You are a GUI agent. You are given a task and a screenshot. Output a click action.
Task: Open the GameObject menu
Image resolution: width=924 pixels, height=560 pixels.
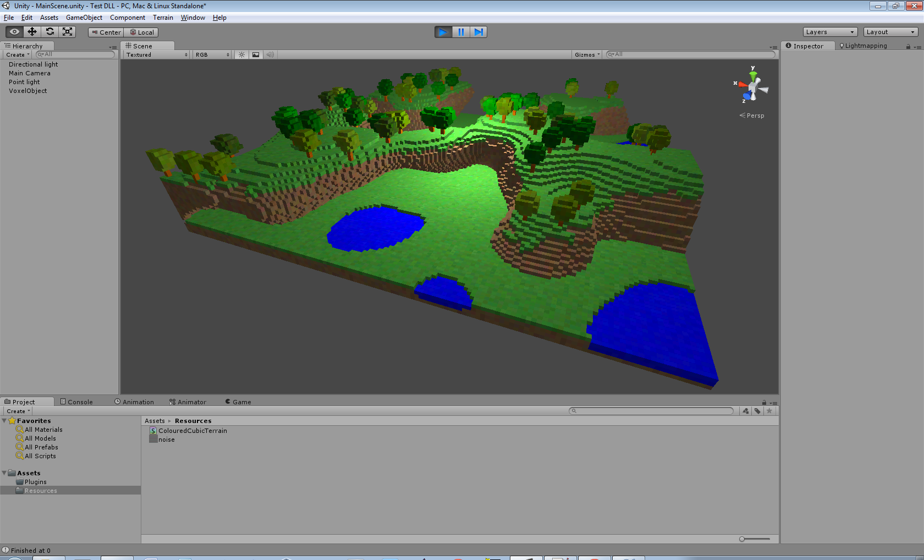[x=84, y=18]
